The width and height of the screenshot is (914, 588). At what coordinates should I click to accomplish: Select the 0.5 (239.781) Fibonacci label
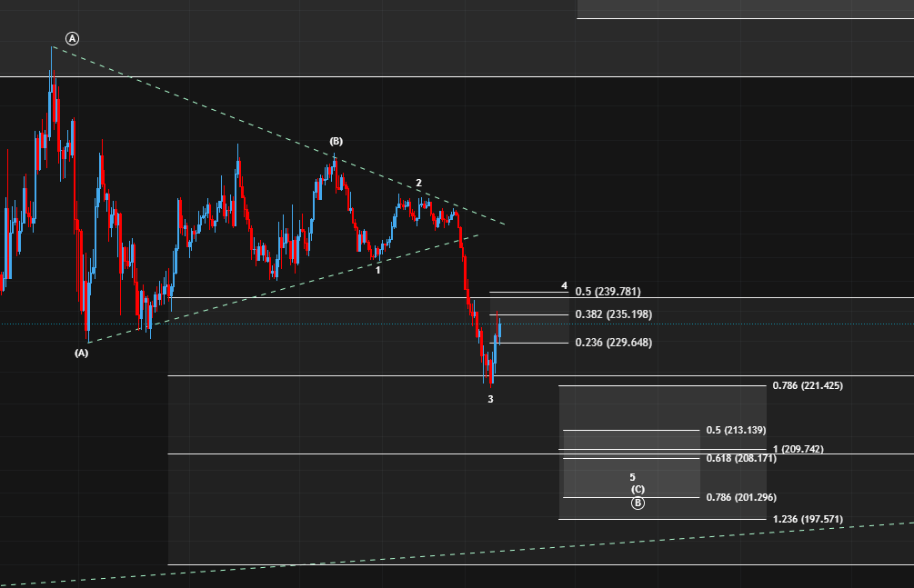pos(608,292)
